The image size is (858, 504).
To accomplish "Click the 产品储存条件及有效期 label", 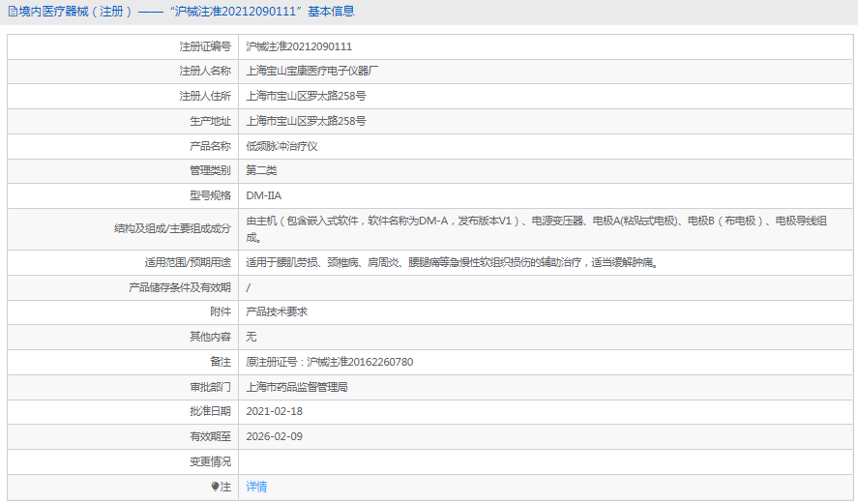I will click(180, 288).
